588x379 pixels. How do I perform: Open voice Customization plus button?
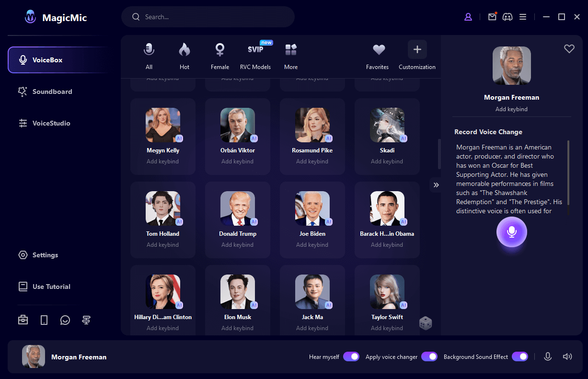pyautogui.click(x=417, y=49)
